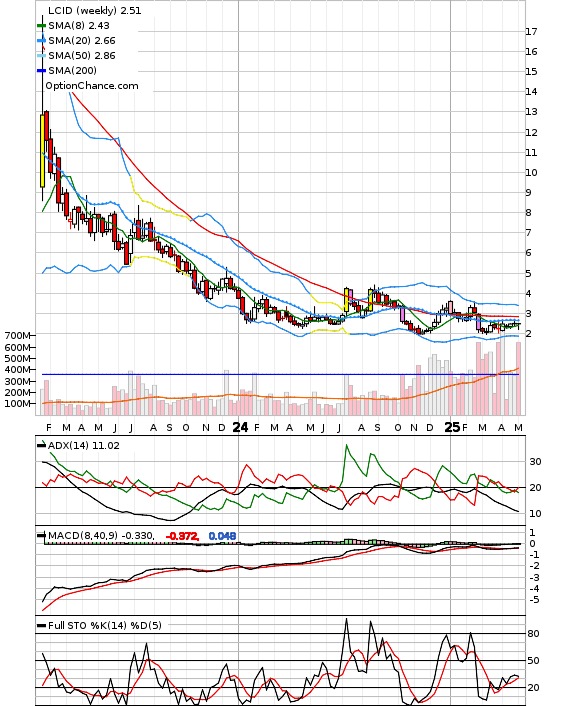The width and height of the screenshot is (566, 706).
Task: Select the red MACD signal value -0.372
Action: 182,536
